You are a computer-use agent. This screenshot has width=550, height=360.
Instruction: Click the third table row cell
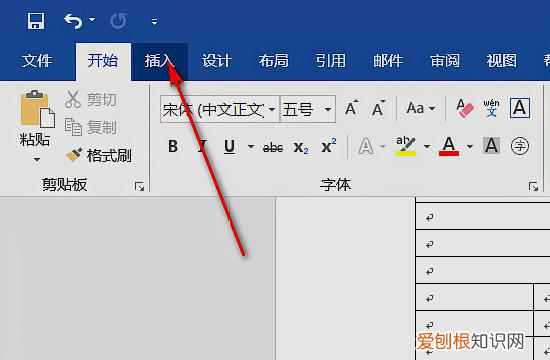pyautogui.click(x=483, y=270)
